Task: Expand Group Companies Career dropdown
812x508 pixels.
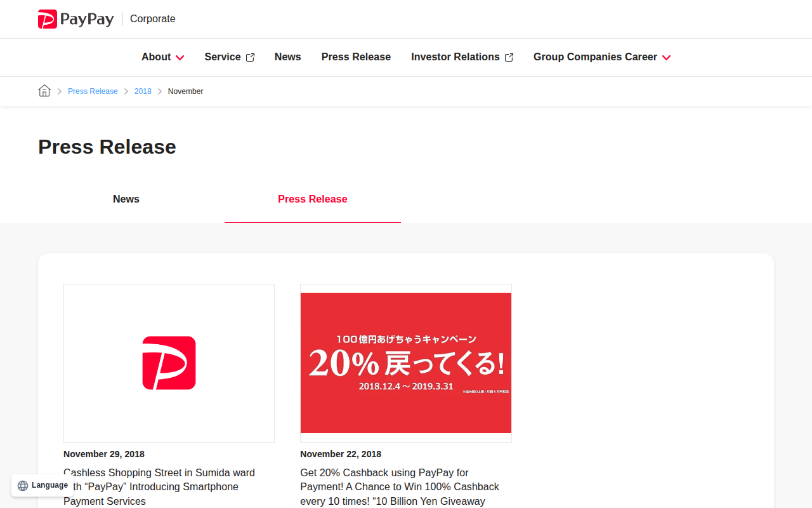Action: point(602,57)
